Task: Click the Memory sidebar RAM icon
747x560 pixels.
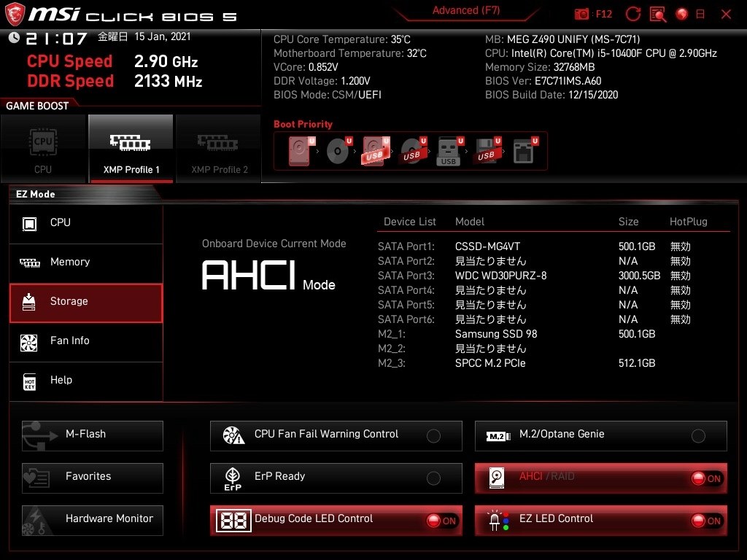Action: pyautogui.click(x=29, y=262)
